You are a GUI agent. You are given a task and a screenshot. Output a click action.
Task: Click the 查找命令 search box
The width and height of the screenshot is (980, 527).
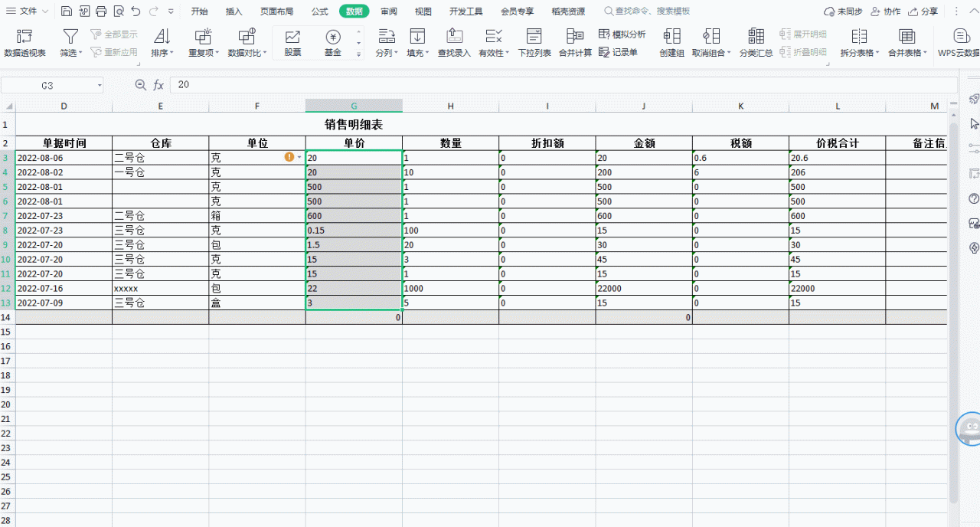point(648,11)
